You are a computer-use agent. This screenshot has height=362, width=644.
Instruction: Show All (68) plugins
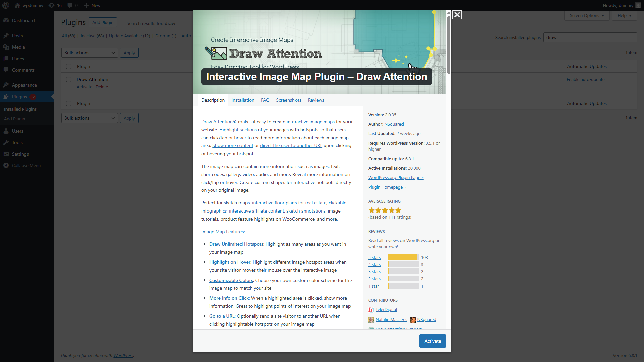pyautogui.click(x=68, y=36)
